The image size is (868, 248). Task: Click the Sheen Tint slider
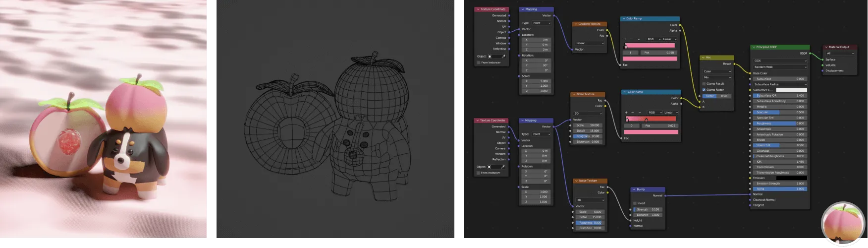(780, 145)
